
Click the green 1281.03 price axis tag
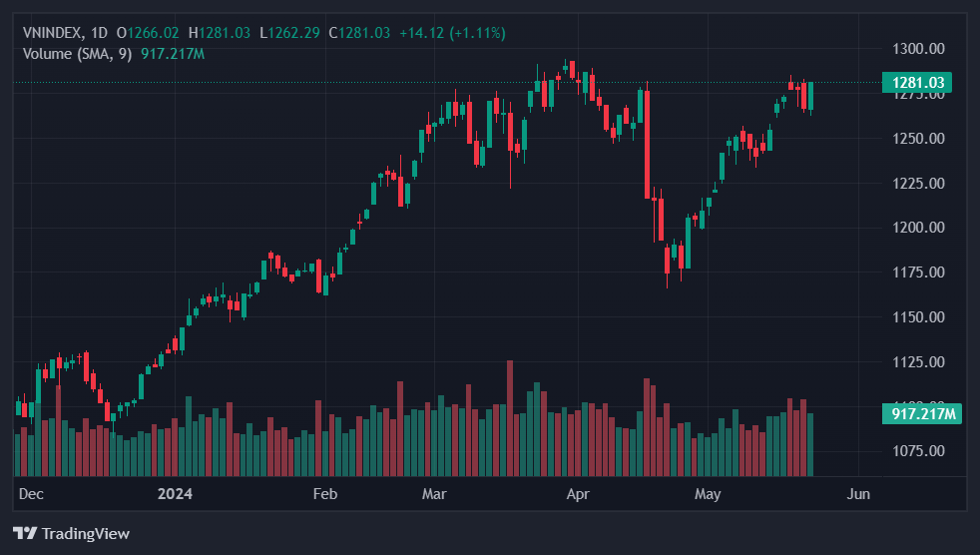pyautogui.click(x=917, y=82)
